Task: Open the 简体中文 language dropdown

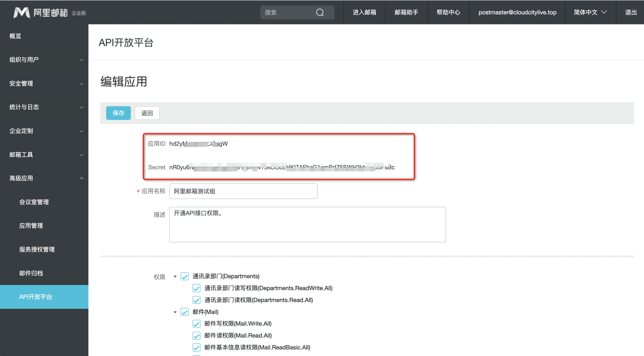Action: 590,12
